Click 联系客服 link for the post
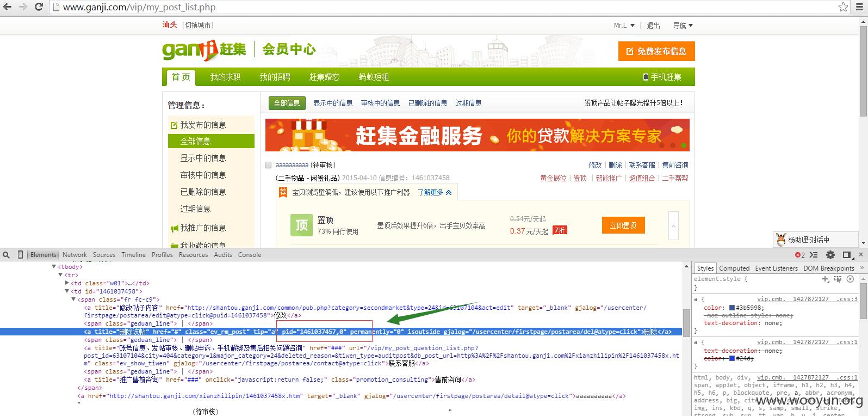 pos(642,165)
